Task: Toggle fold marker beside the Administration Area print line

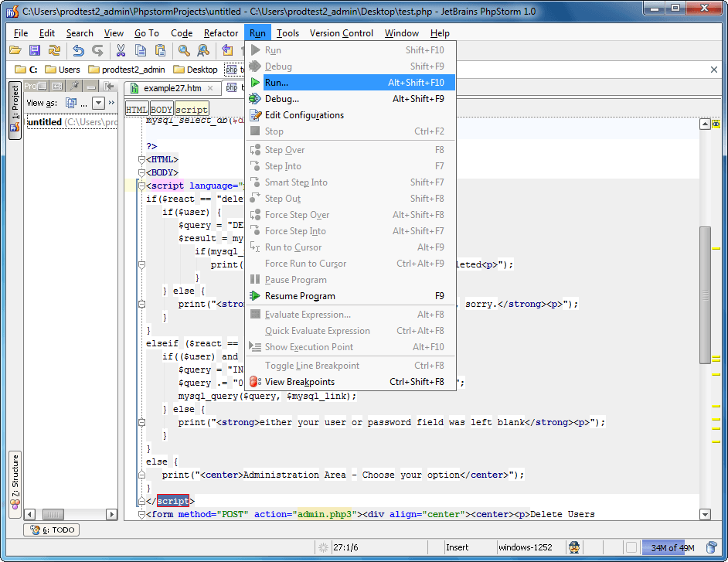Action: 141,475
